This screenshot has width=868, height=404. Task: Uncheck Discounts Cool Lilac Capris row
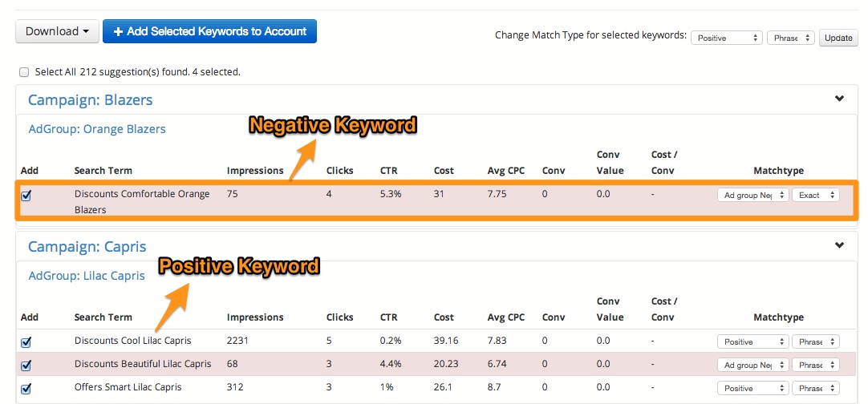point(26,342)
